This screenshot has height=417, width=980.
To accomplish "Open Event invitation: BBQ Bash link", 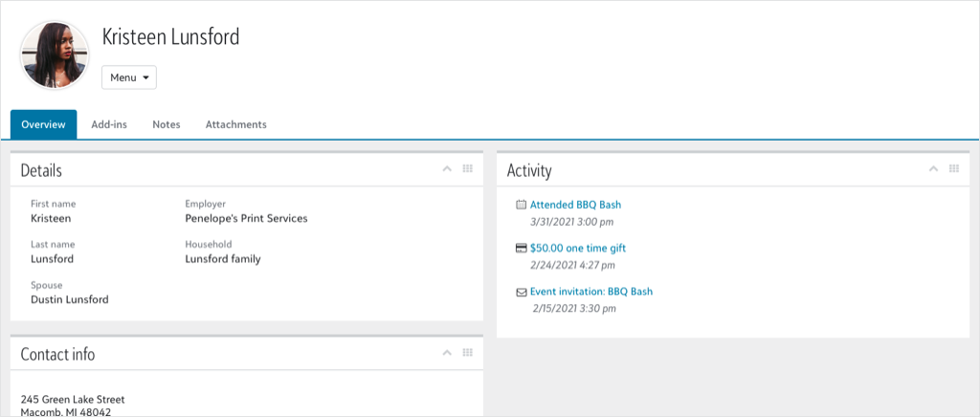I will (x=590, y=292).
